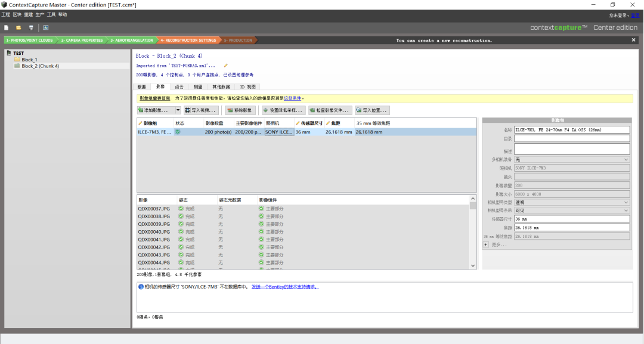Open the image viewer toolbar icon

(45, 27)
